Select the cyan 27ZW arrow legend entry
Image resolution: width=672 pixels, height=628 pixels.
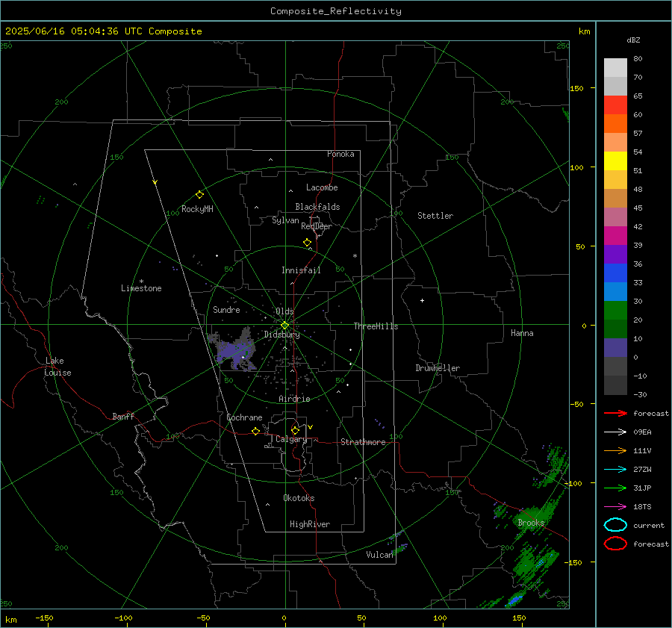pyautogui.click(x=615, y=470)
